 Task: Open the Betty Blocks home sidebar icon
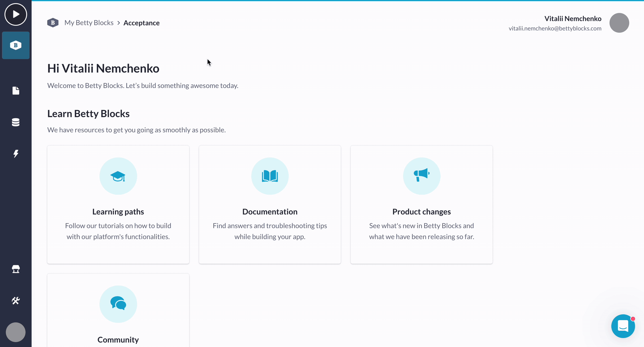point(16,45)
